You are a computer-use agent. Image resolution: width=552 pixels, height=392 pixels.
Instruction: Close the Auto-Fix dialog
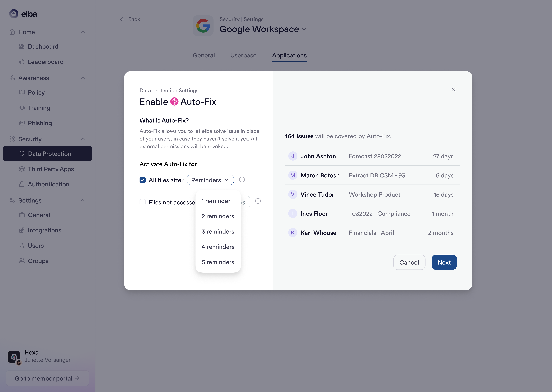[x=454, y=90]
